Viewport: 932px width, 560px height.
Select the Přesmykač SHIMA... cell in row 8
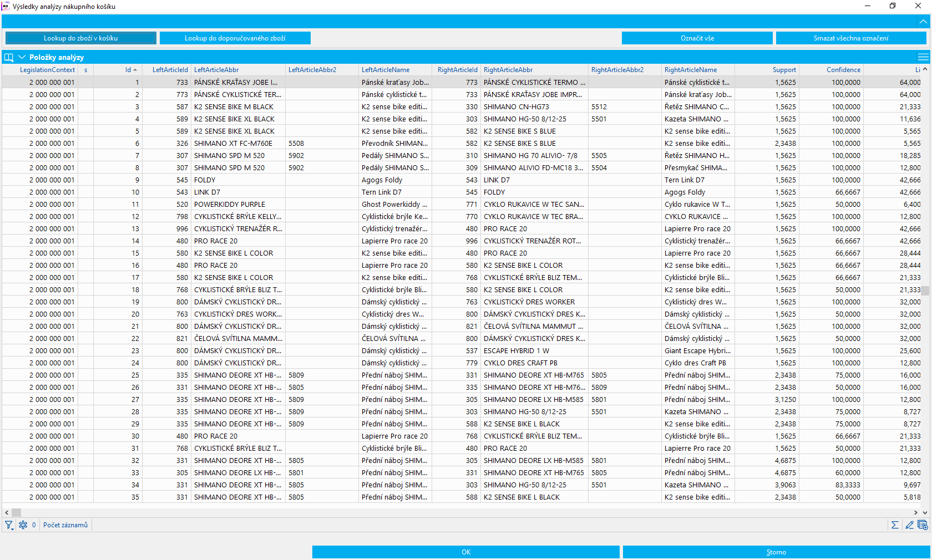pyautogui.click(x=698, y=167)
